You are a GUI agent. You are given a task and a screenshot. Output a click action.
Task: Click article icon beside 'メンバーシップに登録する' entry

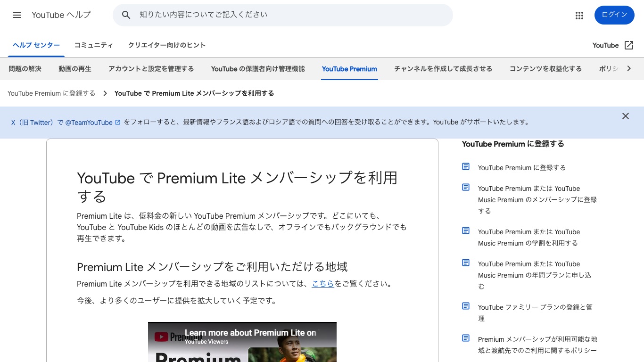point(466,187)
